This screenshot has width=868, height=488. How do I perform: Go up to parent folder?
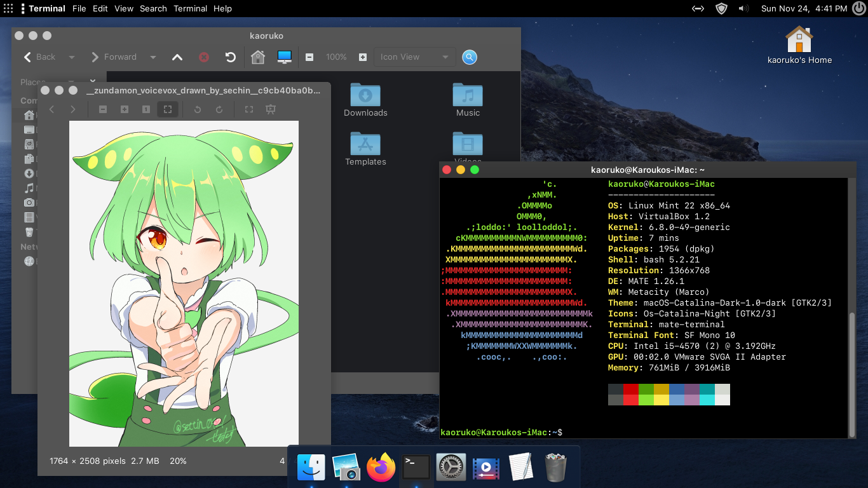click(177, 57)
